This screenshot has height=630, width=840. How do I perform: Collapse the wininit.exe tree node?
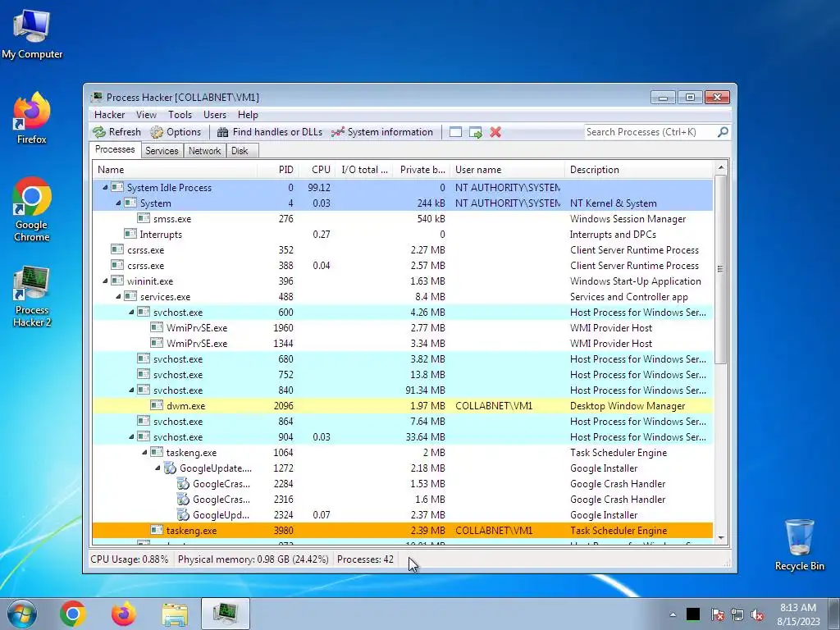pos(105,281)
